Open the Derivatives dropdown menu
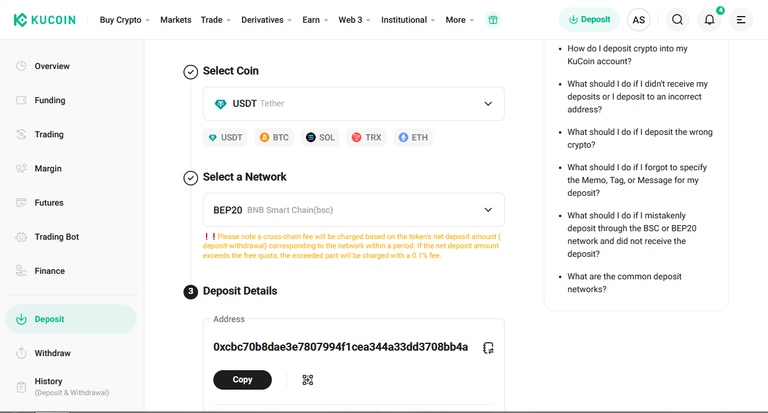The image size is (768, 413). (266, 20)
